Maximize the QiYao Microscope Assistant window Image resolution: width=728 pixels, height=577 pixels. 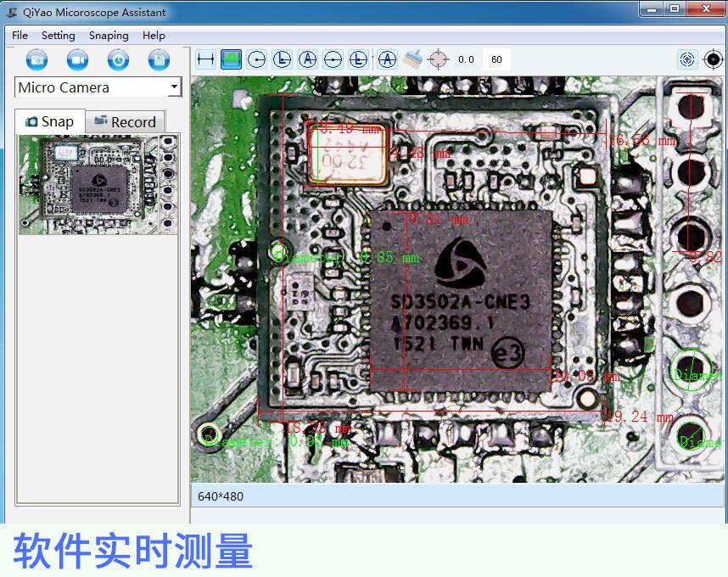pos(675,8)
